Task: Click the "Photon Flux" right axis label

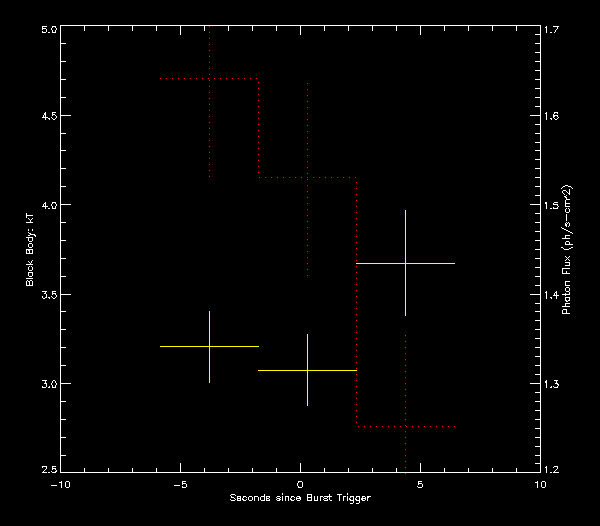Action: pos(566,250)
